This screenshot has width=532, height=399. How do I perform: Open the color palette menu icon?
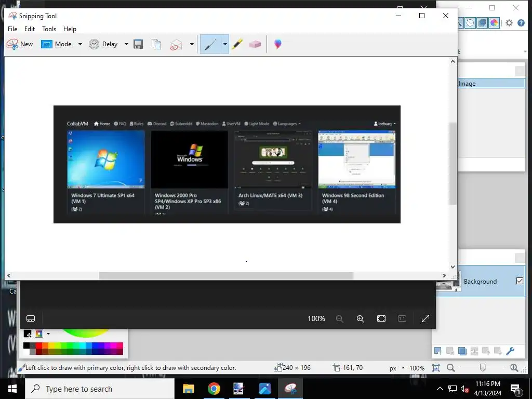[39, 334]
